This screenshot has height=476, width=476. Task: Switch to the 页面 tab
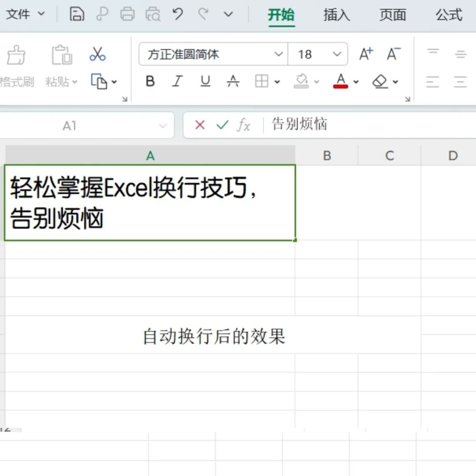(x=393, y=15)
